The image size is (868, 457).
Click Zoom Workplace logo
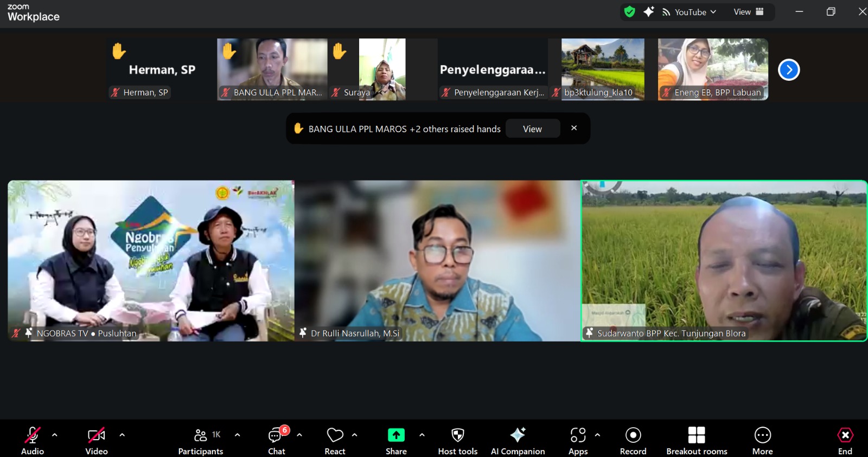coord(33,12)
